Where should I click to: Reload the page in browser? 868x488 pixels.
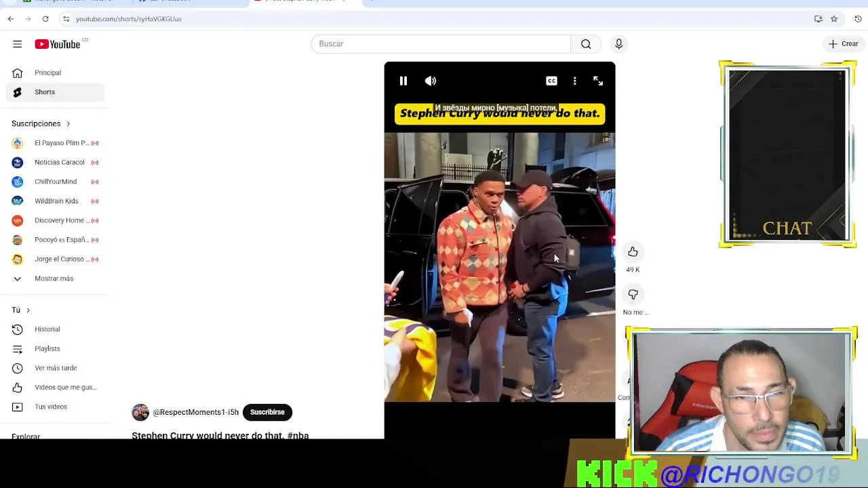click(45, 19)
